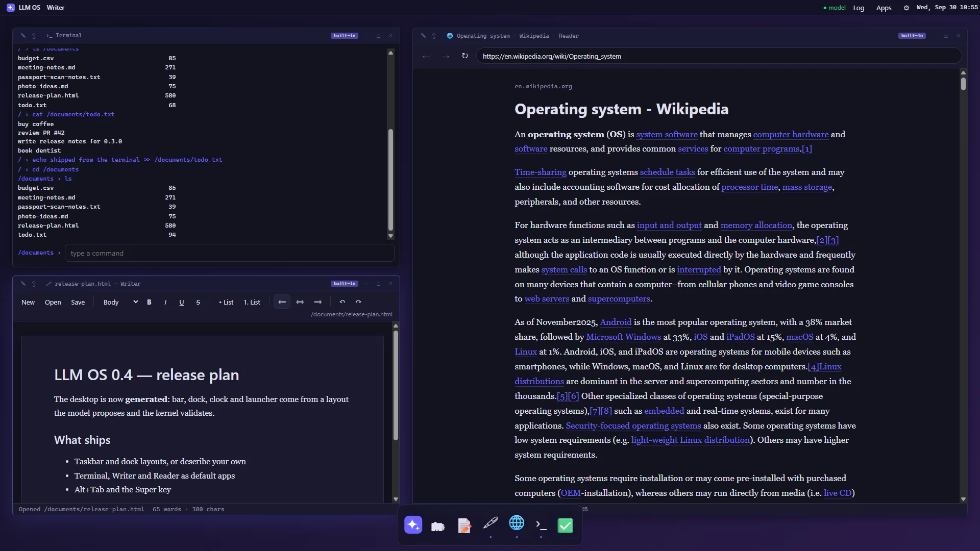
Task: Center-align text in Writer
Action: pyautogui.click(x=300, y=303)
